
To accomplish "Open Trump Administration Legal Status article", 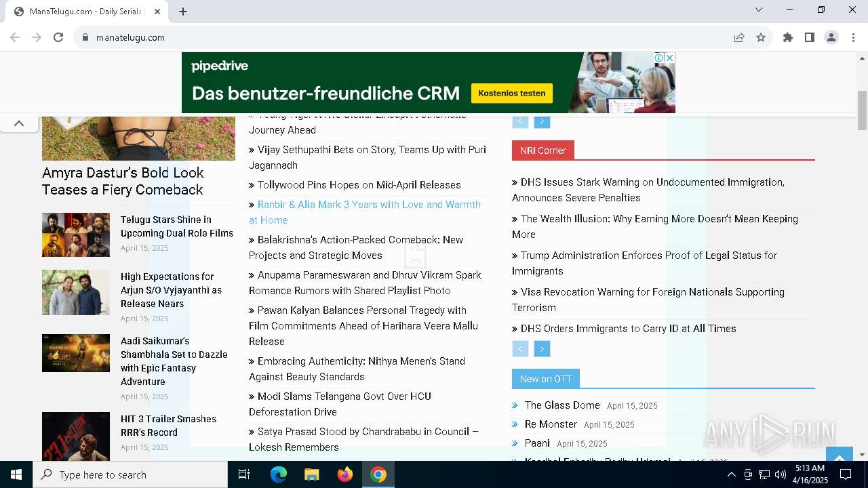I will [644, 263].
